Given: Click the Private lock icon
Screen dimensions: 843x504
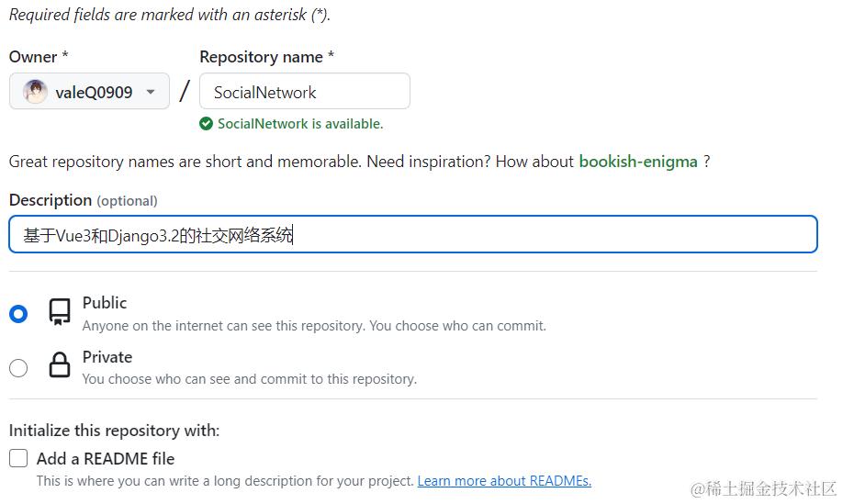Looking at the screenshot, I should pyautogui.click(x=60, y=365).
